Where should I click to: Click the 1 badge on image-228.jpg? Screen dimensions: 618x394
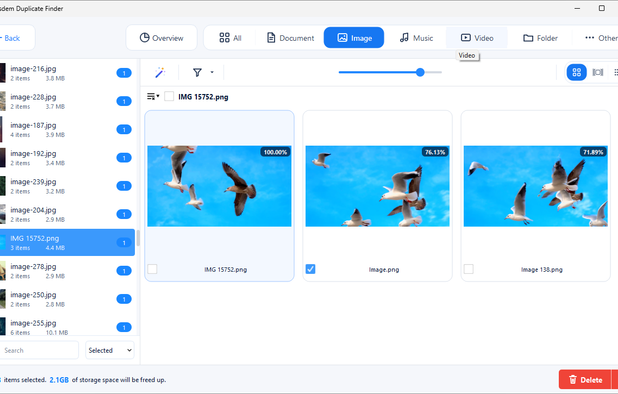[x=124, y=101]
